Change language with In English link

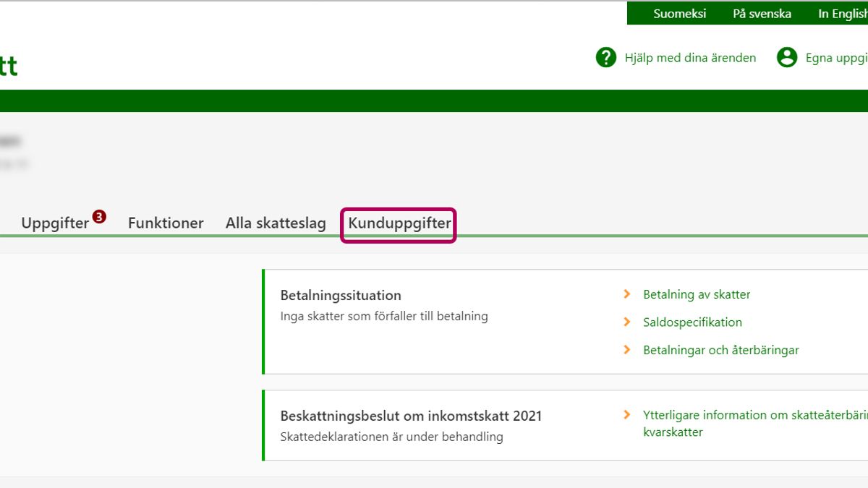[842, 14]
